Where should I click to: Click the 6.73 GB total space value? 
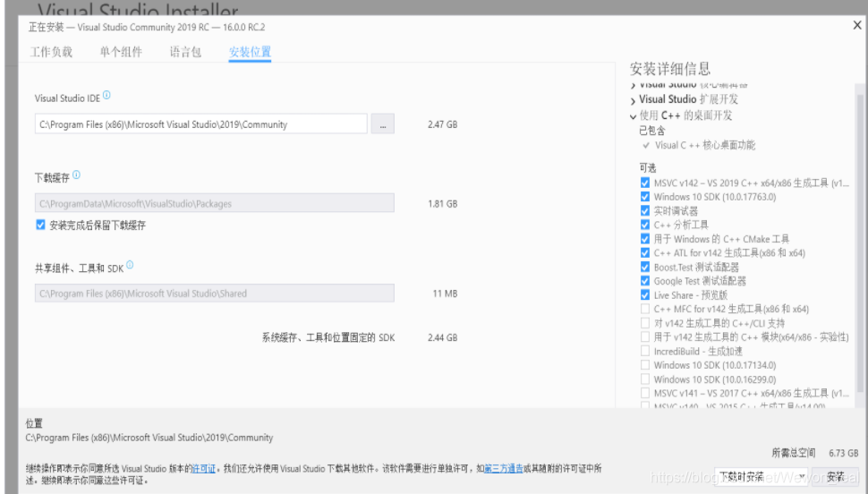pyautogui.click(x=844, y=453)
